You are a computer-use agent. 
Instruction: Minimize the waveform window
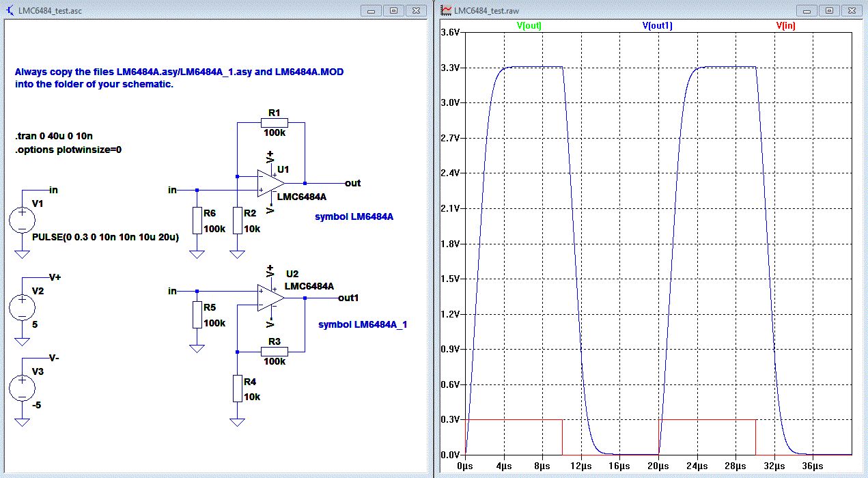pos(807,10)
